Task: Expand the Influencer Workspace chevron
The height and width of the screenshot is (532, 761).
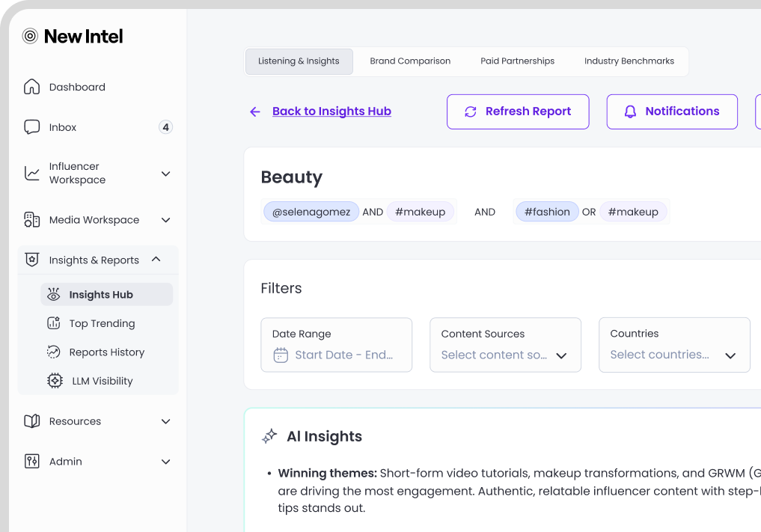Action: [165, 174]
